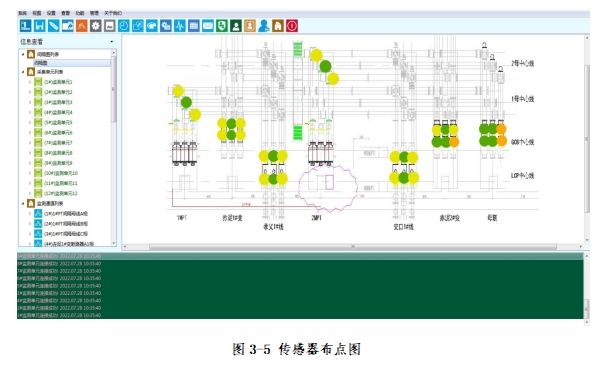Click the blue clock icon
The image size is (608, 366).
coord(124,26)
